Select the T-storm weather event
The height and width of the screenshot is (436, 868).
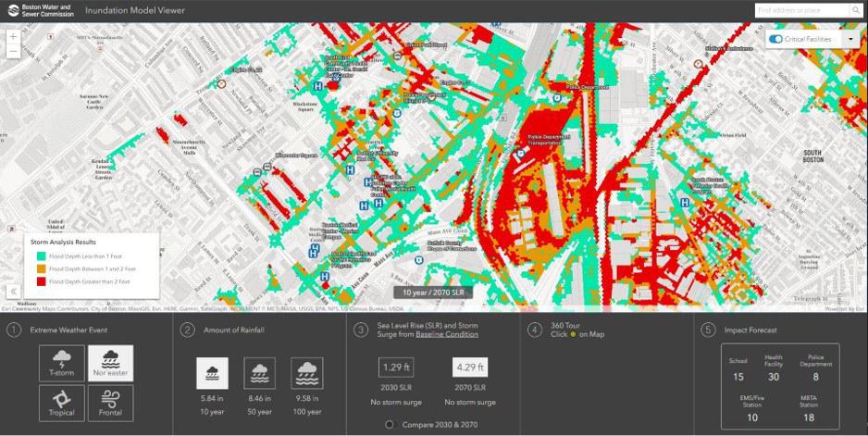click(62, 364)
